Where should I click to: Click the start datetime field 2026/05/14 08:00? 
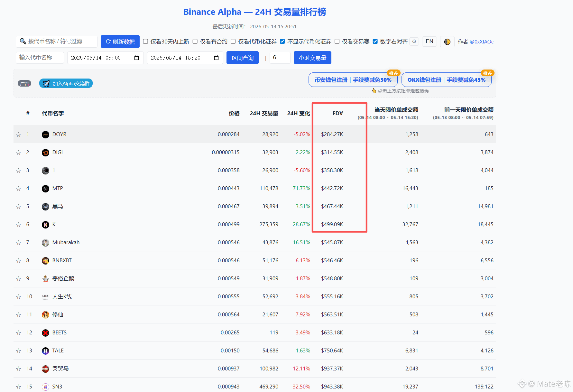point(105,58)
